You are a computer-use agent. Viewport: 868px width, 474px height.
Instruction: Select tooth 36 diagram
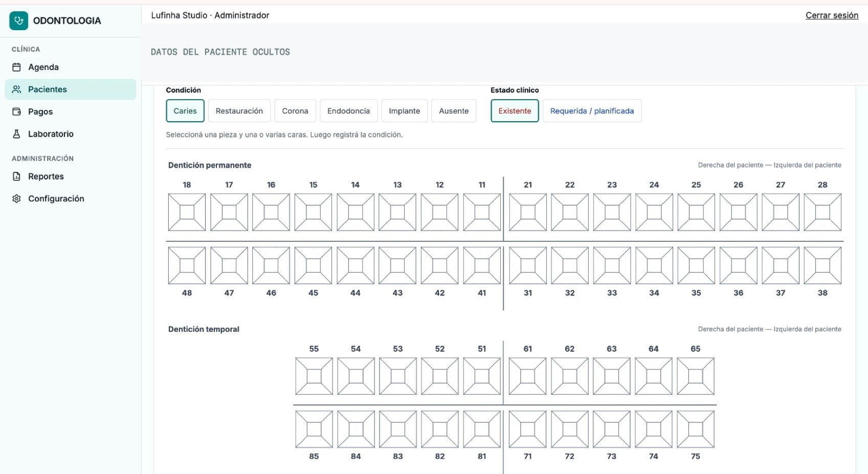tap(739, 266)
